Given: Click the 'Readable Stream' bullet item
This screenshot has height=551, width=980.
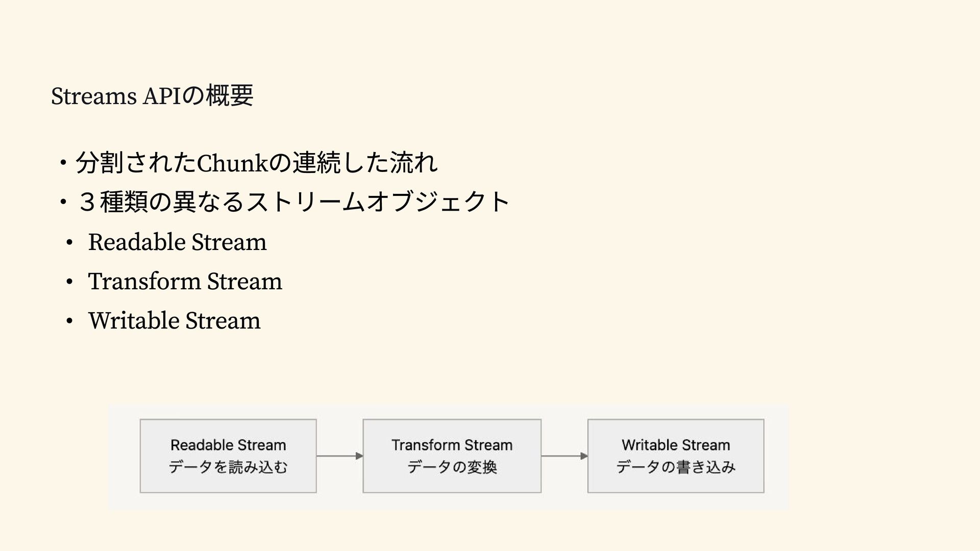Looking at the screenshot, I should (177, 242).
